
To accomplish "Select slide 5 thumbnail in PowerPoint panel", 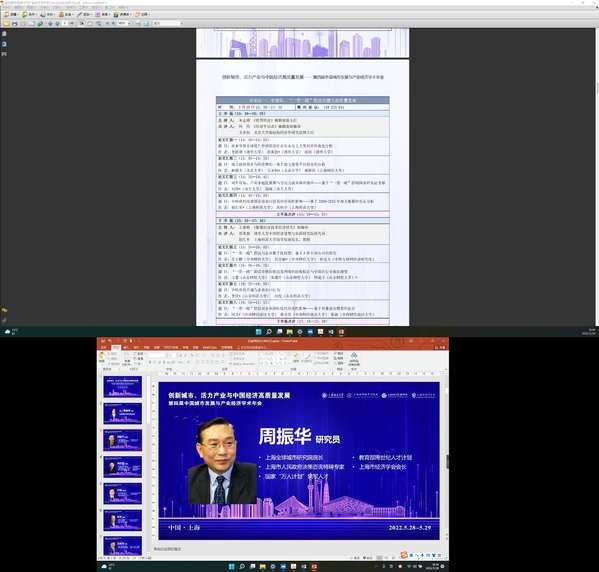I will 122,493.
